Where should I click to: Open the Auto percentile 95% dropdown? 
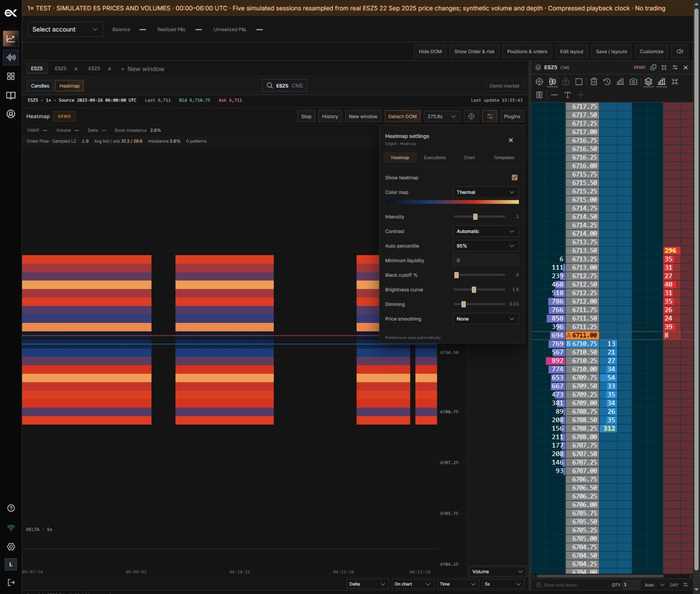point(485,246)
